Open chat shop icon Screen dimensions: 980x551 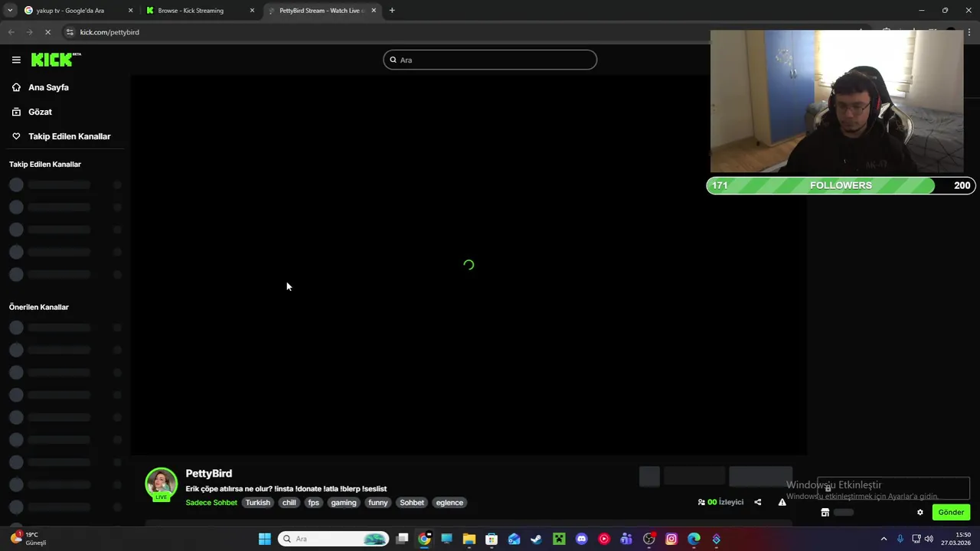pos(825,512)
